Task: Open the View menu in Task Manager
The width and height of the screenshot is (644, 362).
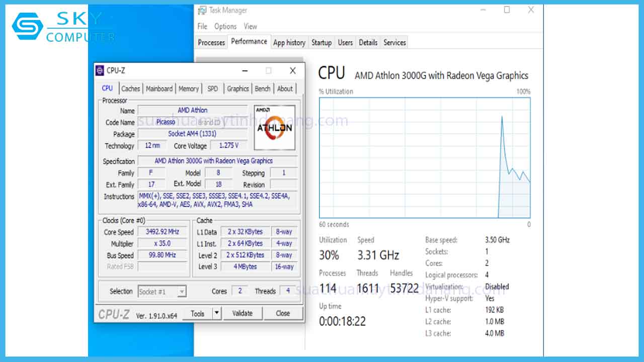Action: 251,26
